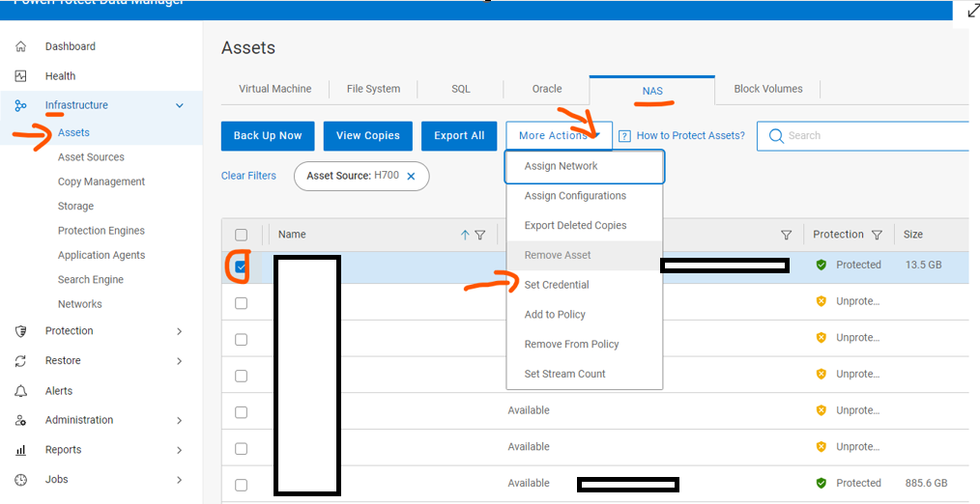Screen dimensions: 980x504
Task: Open Networks in sidebar
Action: (x=79, y=304)
